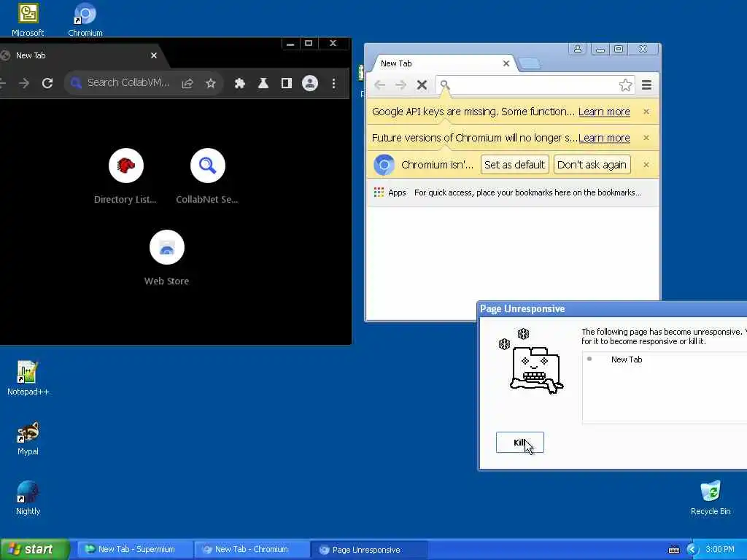Click forward arrow in Chromium window
This screenshot has height=560, width=747.
point(400,85)
